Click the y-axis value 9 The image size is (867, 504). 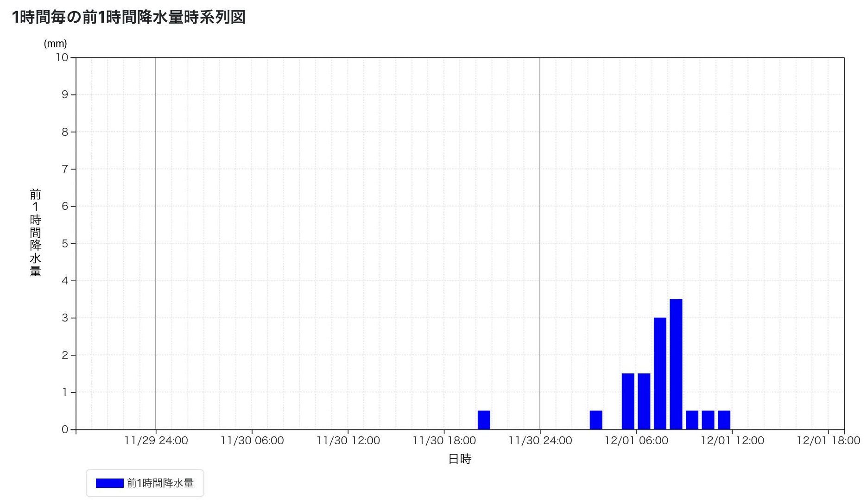[65, 94]
